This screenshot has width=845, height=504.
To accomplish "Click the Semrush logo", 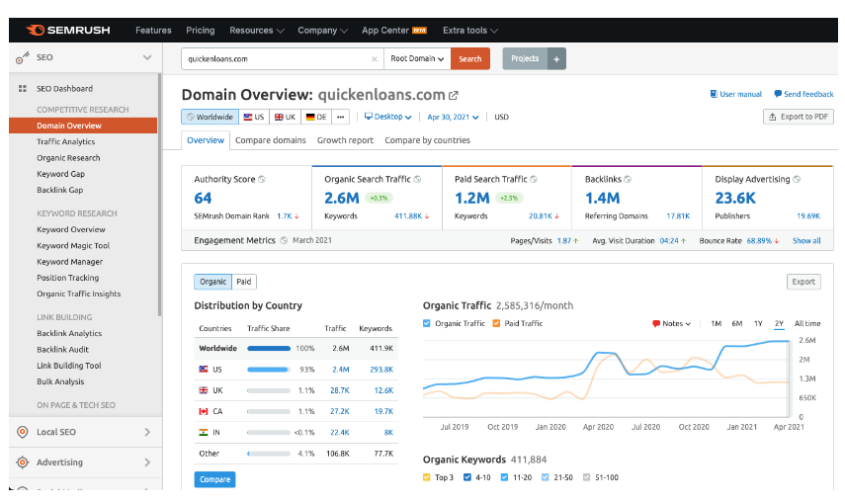I will [x=68, y=31].
